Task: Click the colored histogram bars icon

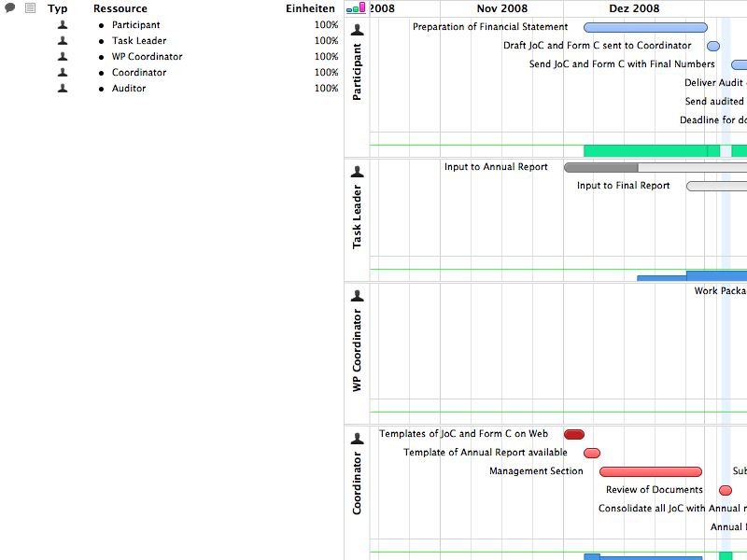Action: point(356,8)
